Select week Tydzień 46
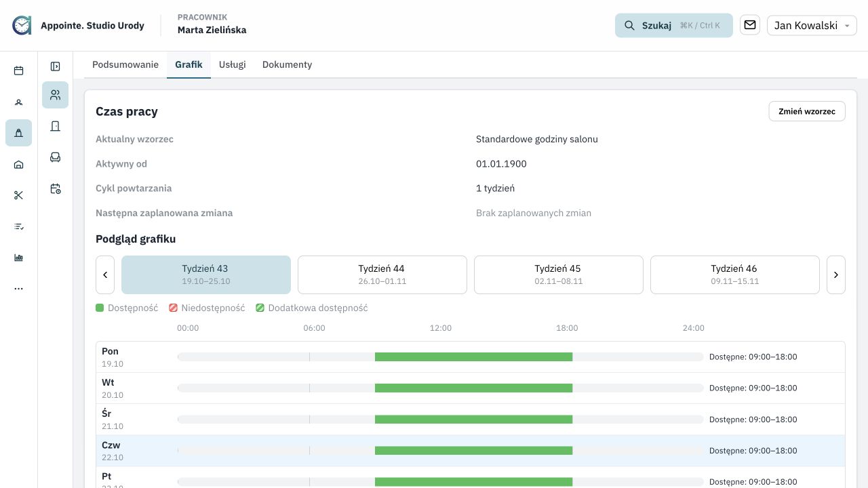The height and width of the screenshot is (488, 868). click(x=735, y=274)
